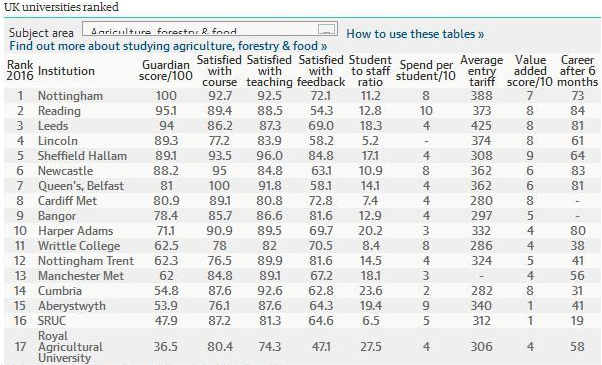This screenshot has width=602, height=365.
Task: Click the Subject area selection box
Action: coord(210,29)
